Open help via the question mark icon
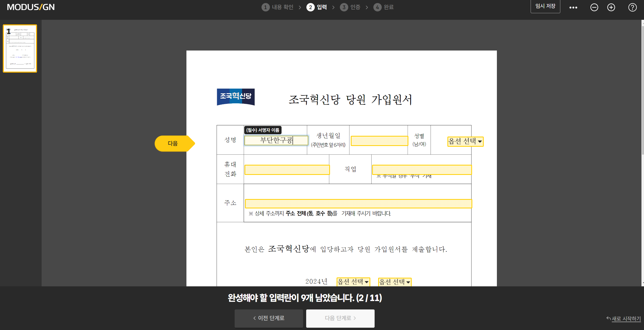 (632, 7)
